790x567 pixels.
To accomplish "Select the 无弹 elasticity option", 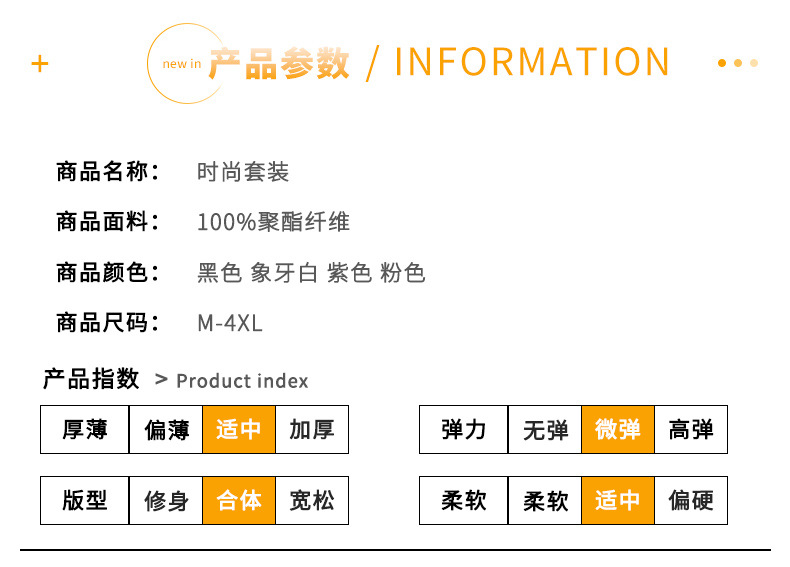I will pyautogui.click(x=545, y=430).
